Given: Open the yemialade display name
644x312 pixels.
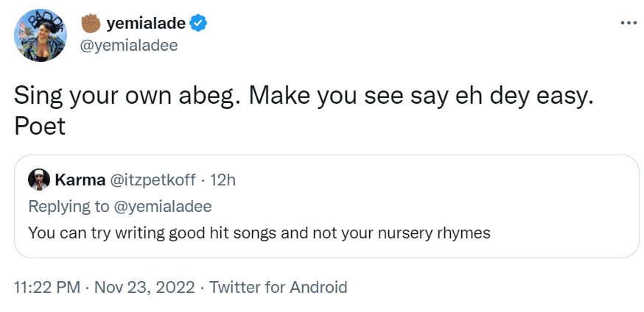Looking at the screenshot, I should 146,24.
